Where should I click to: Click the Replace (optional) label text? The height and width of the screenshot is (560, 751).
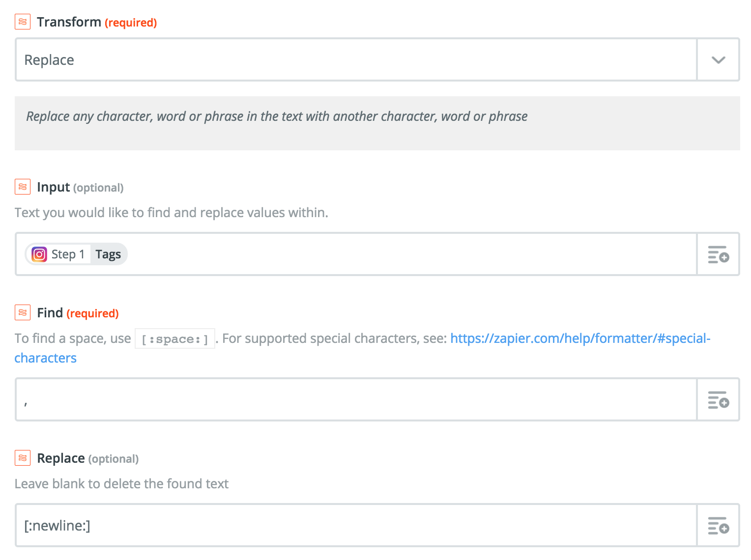(87, 458)
